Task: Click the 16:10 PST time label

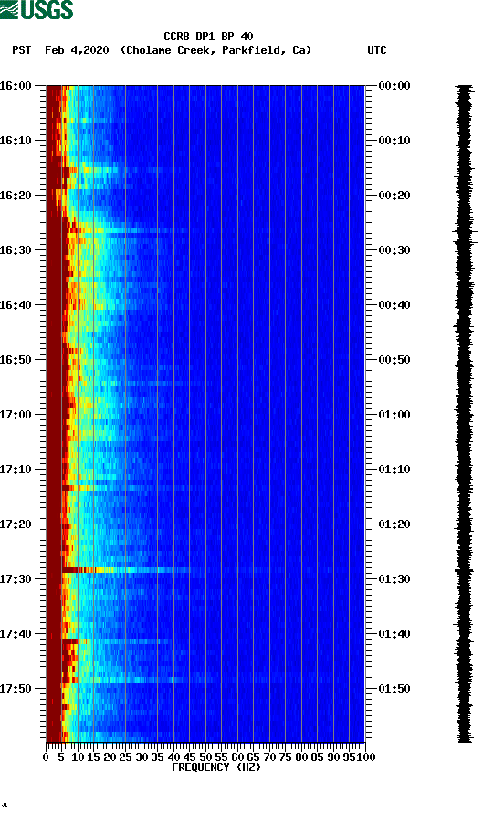Action: point(16,141)
